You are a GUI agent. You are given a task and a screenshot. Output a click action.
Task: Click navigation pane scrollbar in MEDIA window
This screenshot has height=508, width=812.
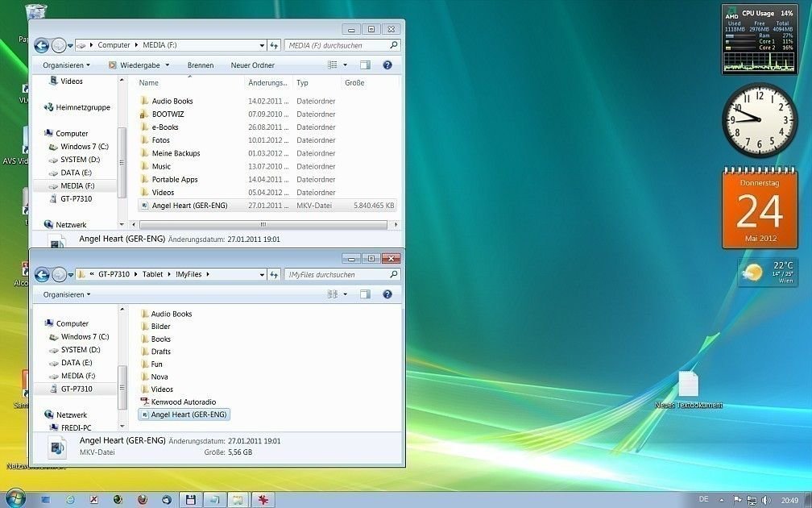122,162
